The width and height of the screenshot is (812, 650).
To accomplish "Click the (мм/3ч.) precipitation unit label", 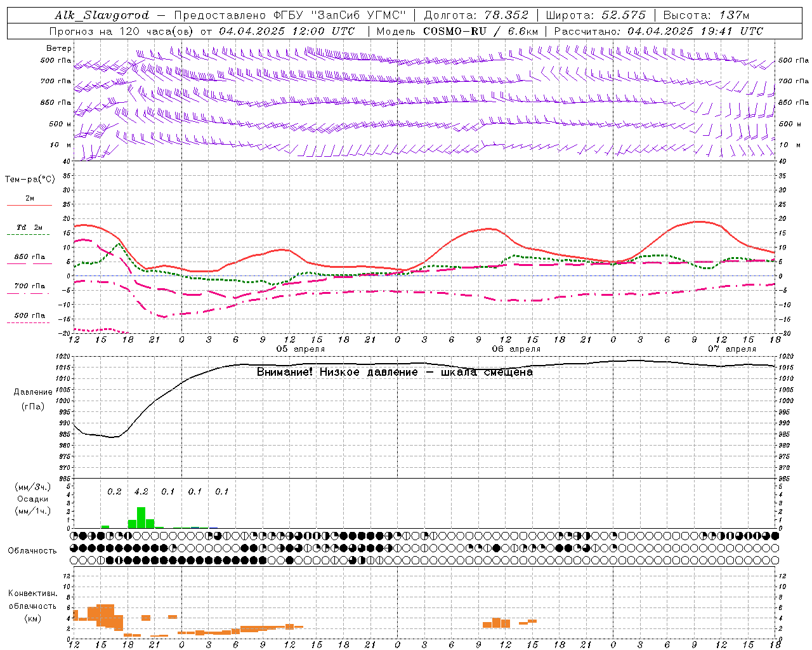I will (32, 487).
